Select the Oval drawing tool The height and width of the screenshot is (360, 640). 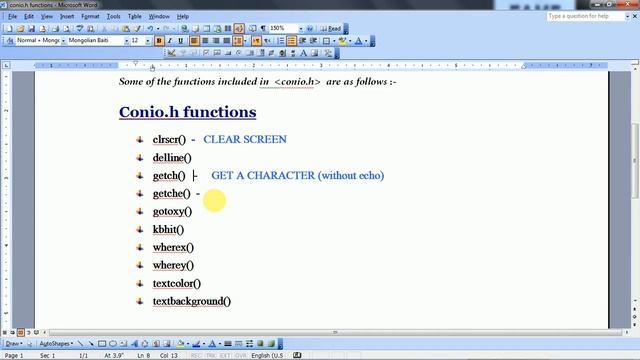[x=113, y=344]
